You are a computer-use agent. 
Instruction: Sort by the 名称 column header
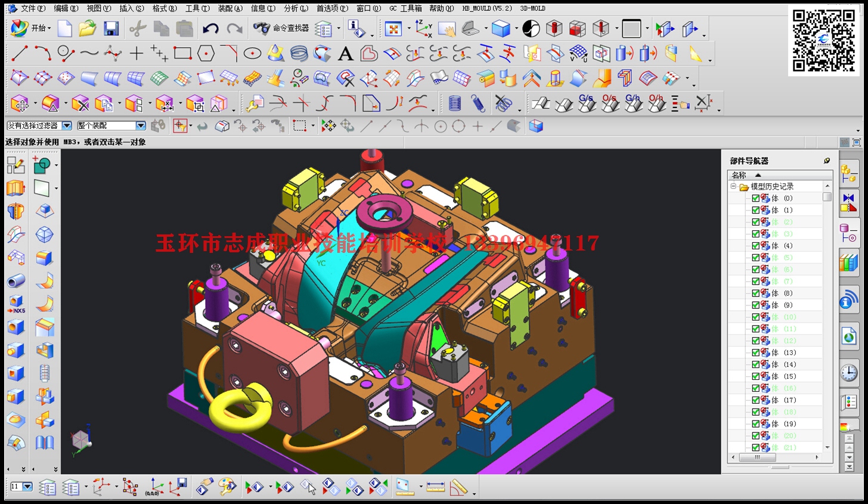pos(780,175)
